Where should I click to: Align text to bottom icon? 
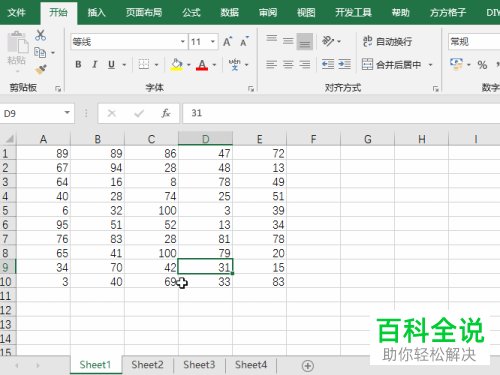[x=304, y=42]
